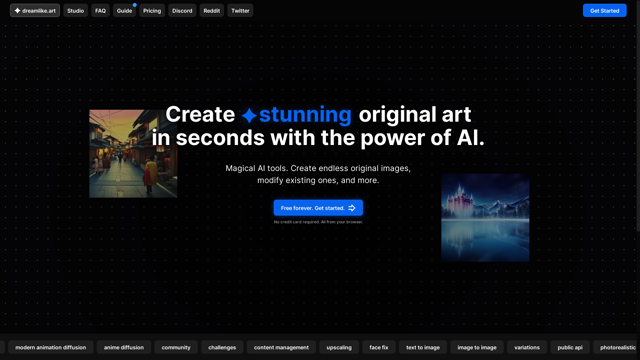The height and width of the screenshot is (360, 640).
Task: Select the text to image tag
Action: point(423,347)
